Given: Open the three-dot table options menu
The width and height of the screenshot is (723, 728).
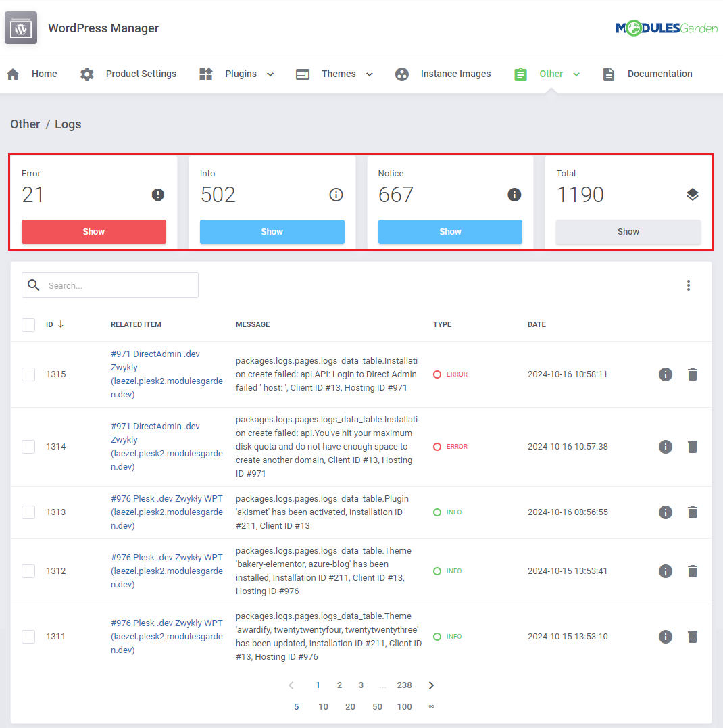Looking at the screenshot, I should [688, 285].
